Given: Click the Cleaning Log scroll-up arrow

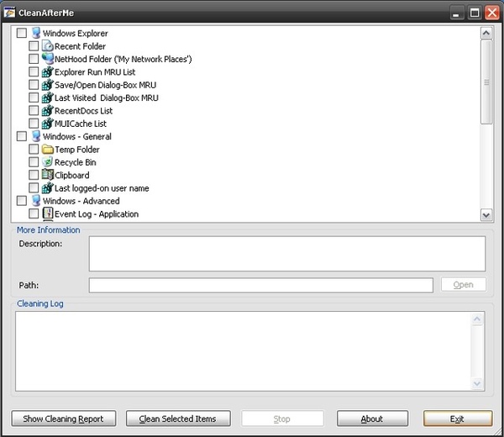Looking at the screenshot, I should (x=477, y=319).
